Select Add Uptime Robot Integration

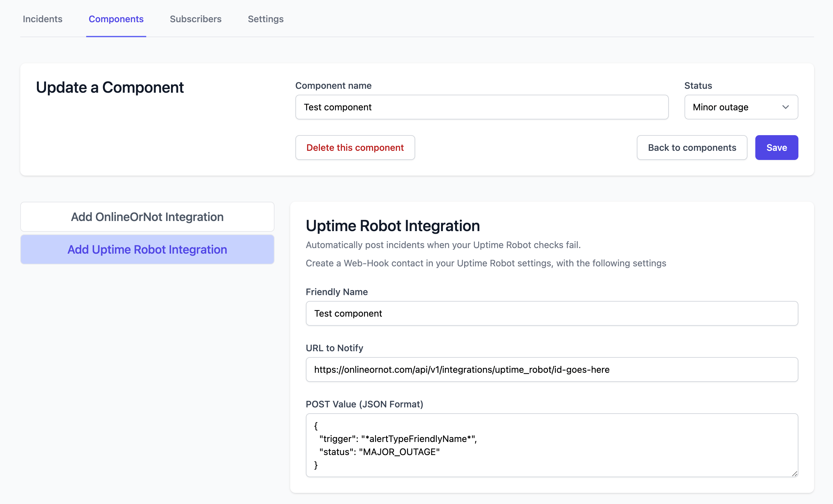point(147,249)
